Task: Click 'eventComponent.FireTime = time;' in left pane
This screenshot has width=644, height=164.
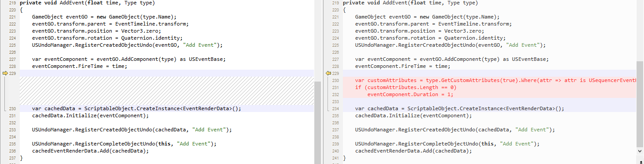Action: tap(79, 66)
